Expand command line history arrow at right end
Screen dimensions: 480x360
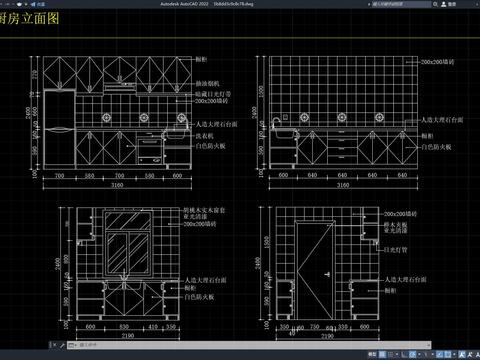pos(429,345)
